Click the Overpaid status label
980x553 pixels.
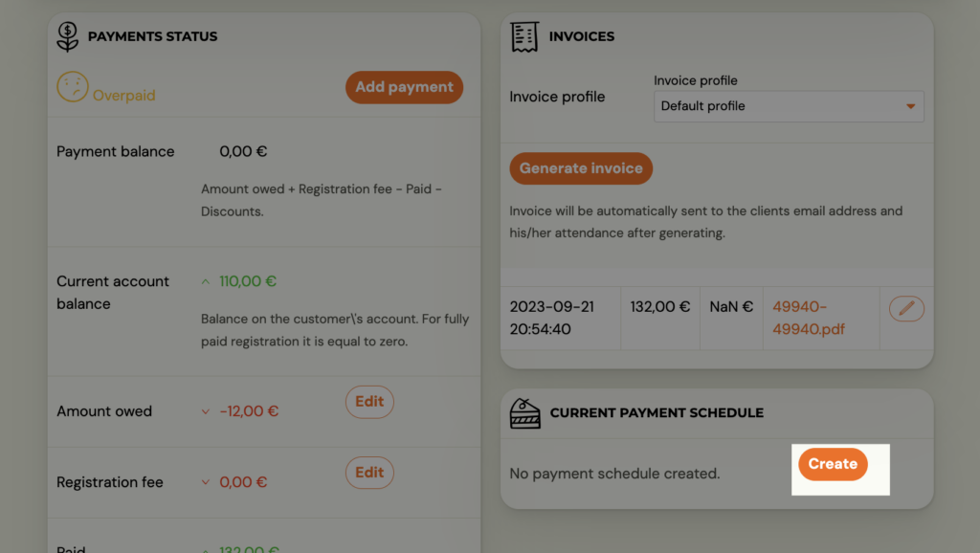coord(123,96)
